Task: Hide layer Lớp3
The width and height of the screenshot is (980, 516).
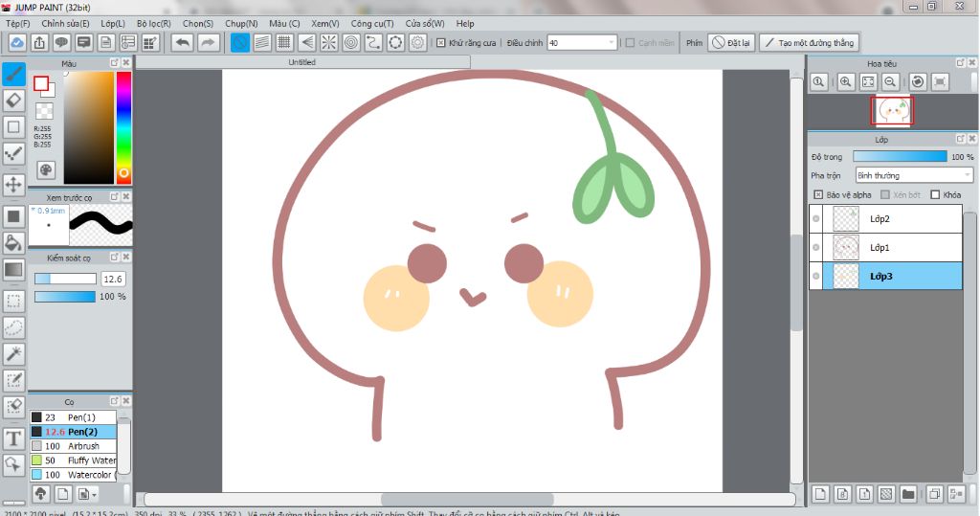Action: point(815,276)
